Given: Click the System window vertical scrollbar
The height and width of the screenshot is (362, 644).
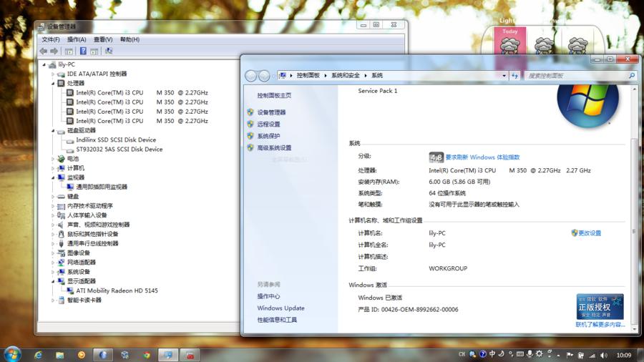Looking at the screenshot, I should pyautogui.click(x=635, y=210).
